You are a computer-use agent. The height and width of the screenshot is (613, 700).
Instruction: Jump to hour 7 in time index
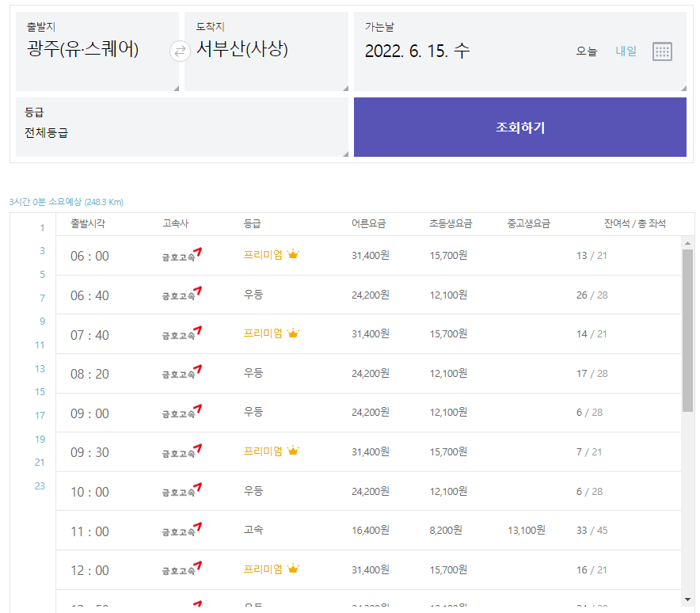[42, 299]
